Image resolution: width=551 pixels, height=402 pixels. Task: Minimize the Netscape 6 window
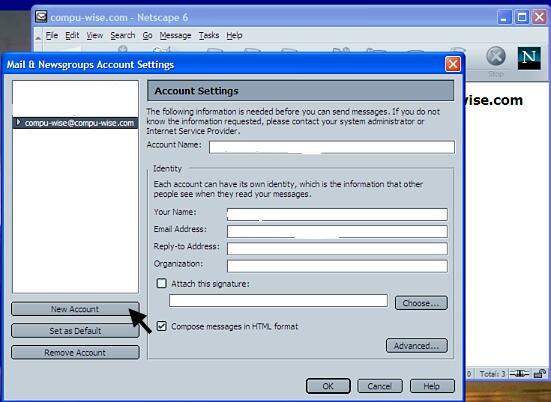pos(504,17)
